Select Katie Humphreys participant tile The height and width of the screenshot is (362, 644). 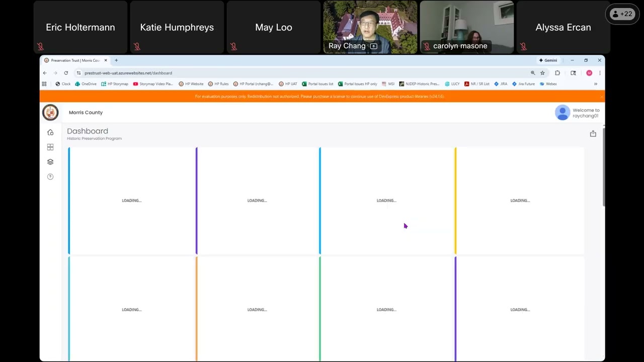(177, 27)
